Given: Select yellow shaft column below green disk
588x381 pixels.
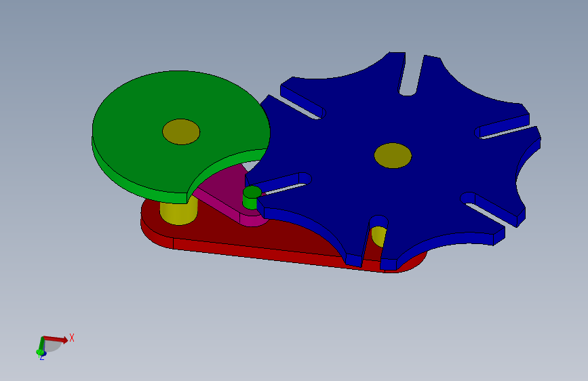Looking at the screenshot, I should (x=178, y=212).
